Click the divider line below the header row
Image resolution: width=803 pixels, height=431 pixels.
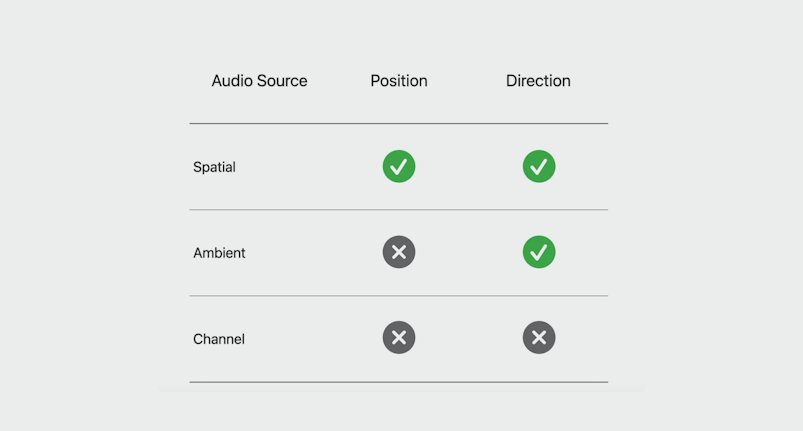399,123
